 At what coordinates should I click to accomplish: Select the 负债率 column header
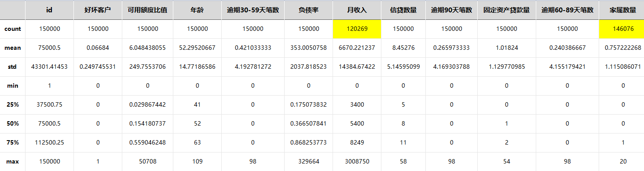click(308, 10)
